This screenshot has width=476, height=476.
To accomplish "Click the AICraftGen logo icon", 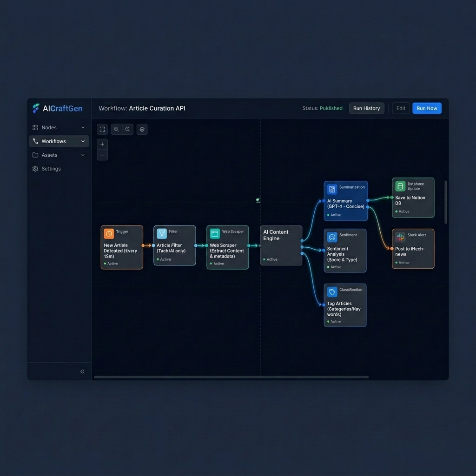I will 36,108.
